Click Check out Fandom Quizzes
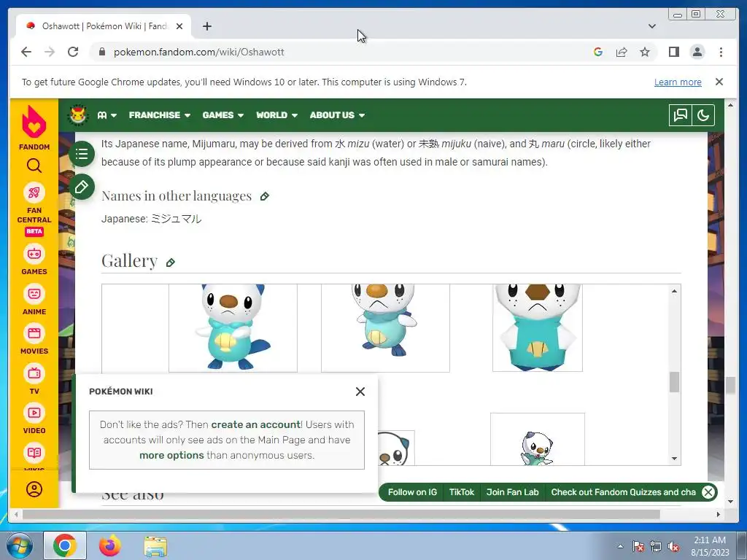 pyautogui.click(x=623, y=492)
